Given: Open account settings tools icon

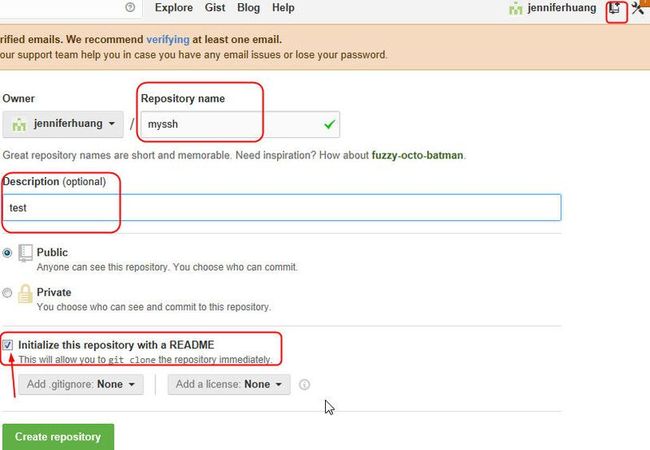Looking at the screenshot, I should (x=638, y=8).
